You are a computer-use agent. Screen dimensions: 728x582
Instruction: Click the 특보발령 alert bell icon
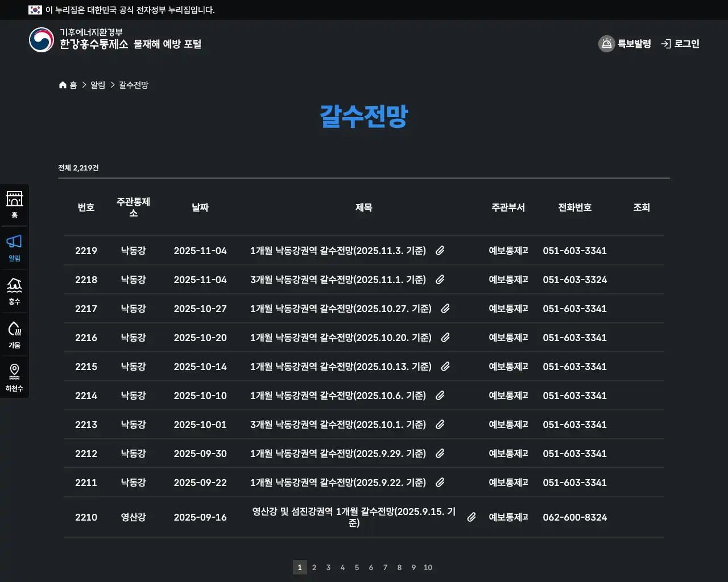pos(606,43)
